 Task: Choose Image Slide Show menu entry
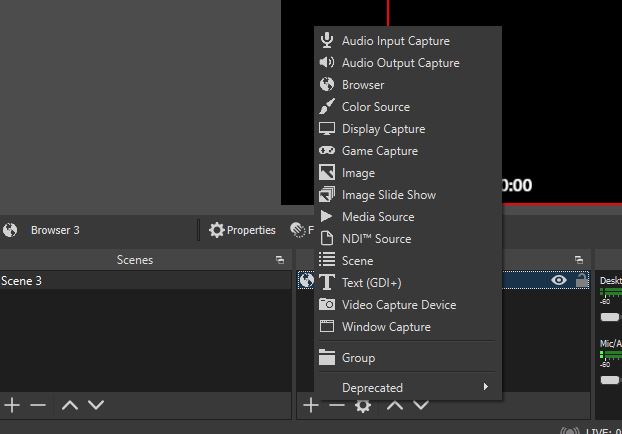pyautogui.click(x=408, y=195)
